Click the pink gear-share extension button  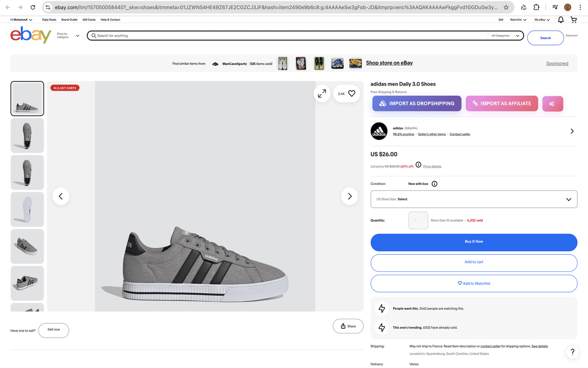tap(552, 103)
